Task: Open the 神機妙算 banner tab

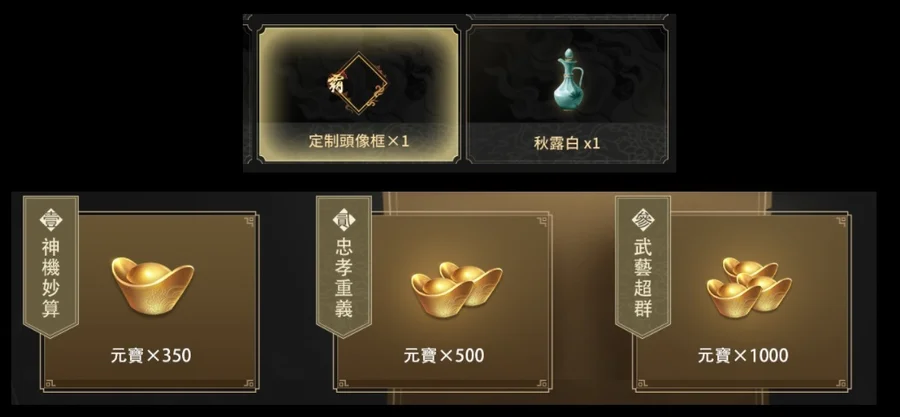Action: coord(51,267)
